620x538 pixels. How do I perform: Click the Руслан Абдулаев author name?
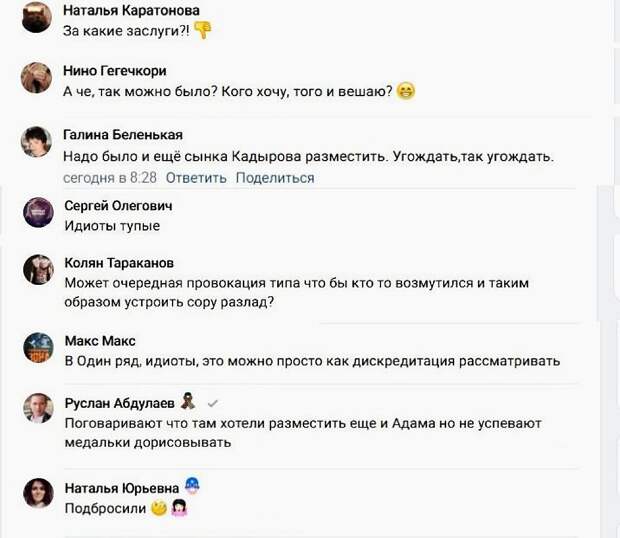(119, 403)
